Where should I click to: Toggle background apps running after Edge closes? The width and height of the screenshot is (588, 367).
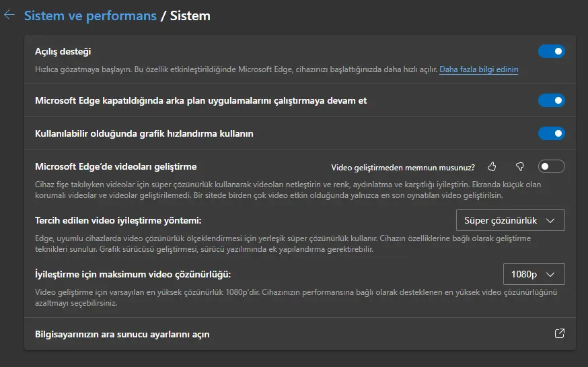[x=551, y=100]
